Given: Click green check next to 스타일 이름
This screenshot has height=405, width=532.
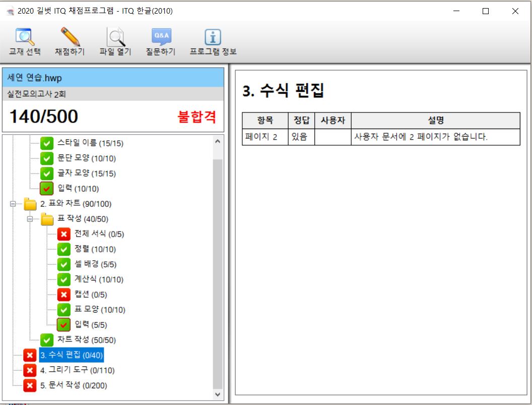Looking at the screenshot, I should (47, 143).
